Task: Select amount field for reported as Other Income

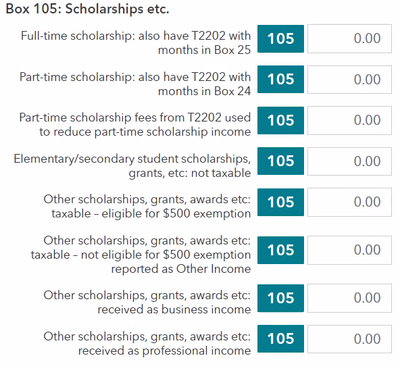Action: click(349, 250)
